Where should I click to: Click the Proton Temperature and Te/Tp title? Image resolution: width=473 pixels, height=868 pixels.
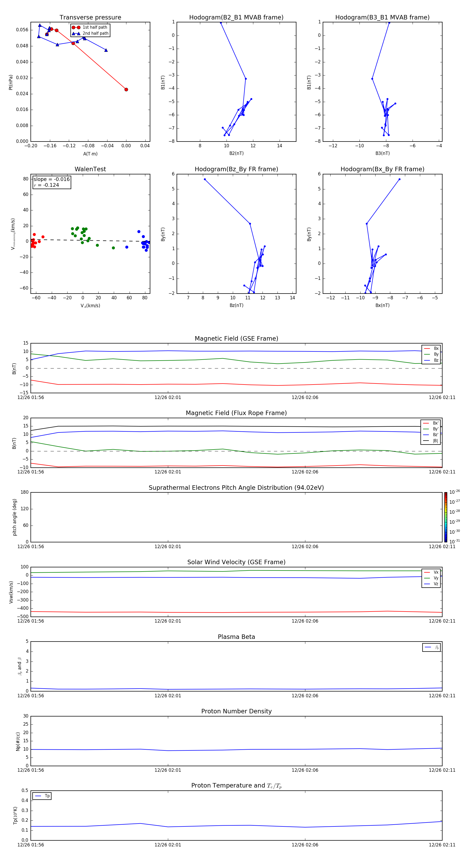(x=236, y=786)
